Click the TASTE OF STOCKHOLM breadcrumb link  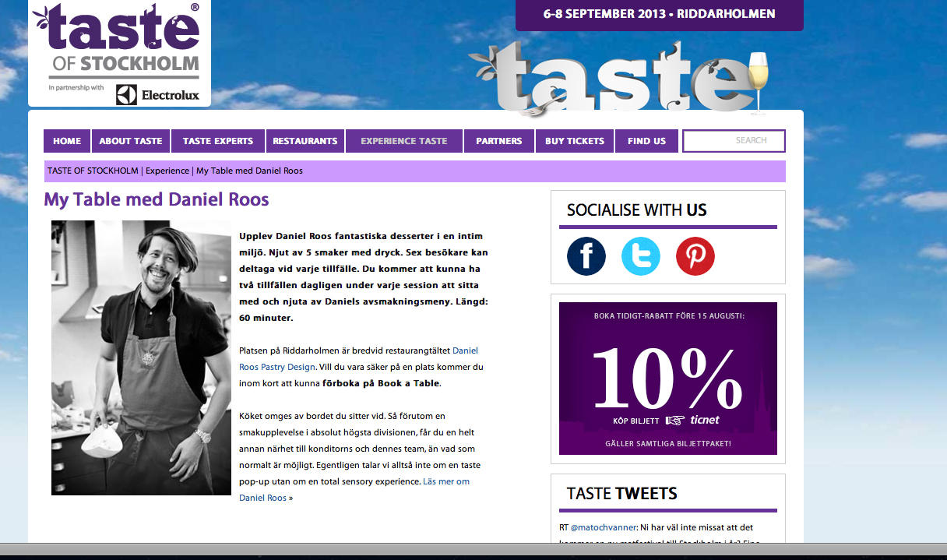point(93,171)
